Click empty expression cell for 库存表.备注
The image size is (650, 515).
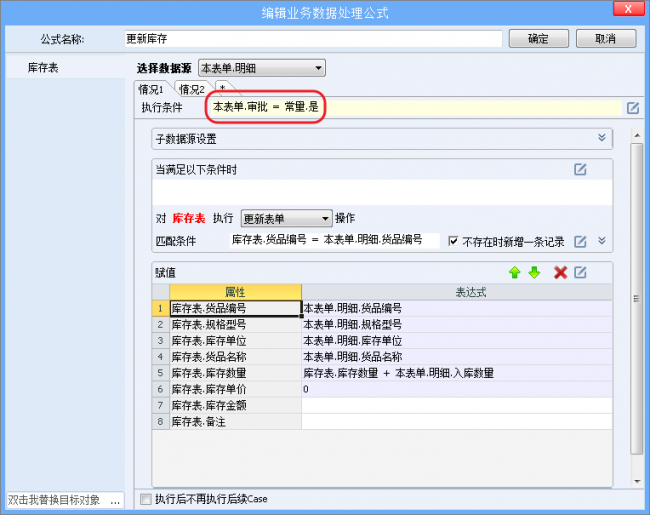[457, 422]
